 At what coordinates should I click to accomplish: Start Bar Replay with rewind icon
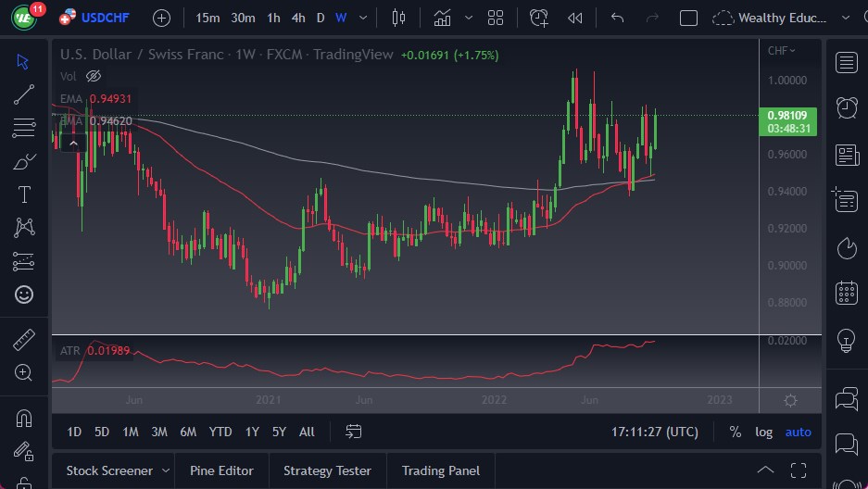click(575, 18)
